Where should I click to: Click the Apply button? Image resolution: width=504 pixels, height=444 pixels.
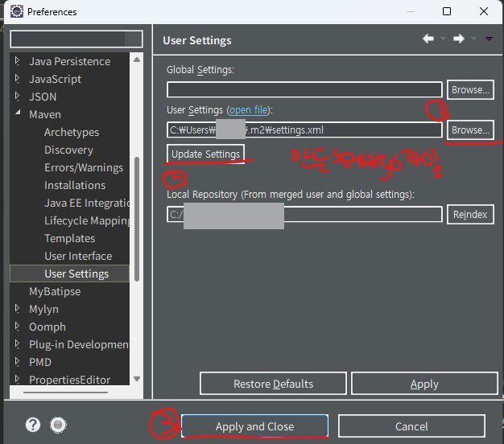click(424, 384)
